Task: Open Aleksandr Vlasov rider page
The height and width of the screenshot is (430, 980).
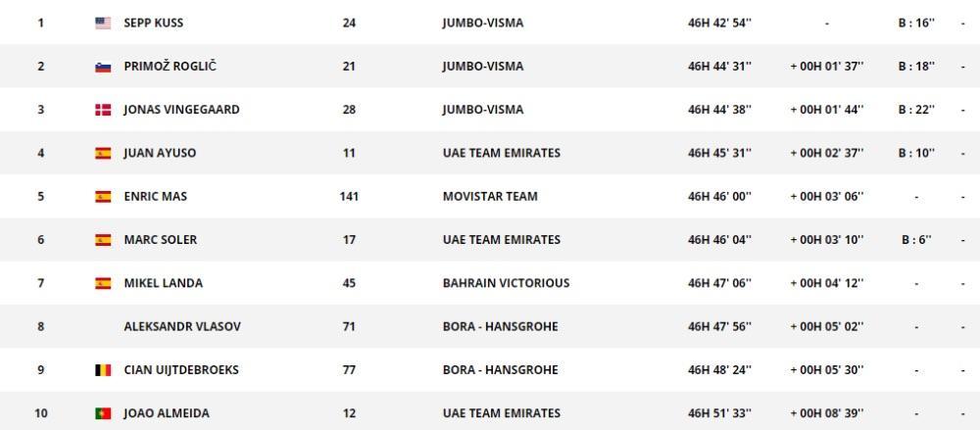Action: [182, 327]
